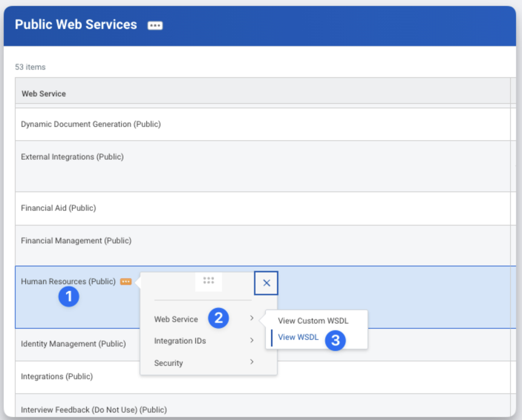Select the Integration IDs menu entry
This screenshot has width=522, height=420.
click(180, 341)
